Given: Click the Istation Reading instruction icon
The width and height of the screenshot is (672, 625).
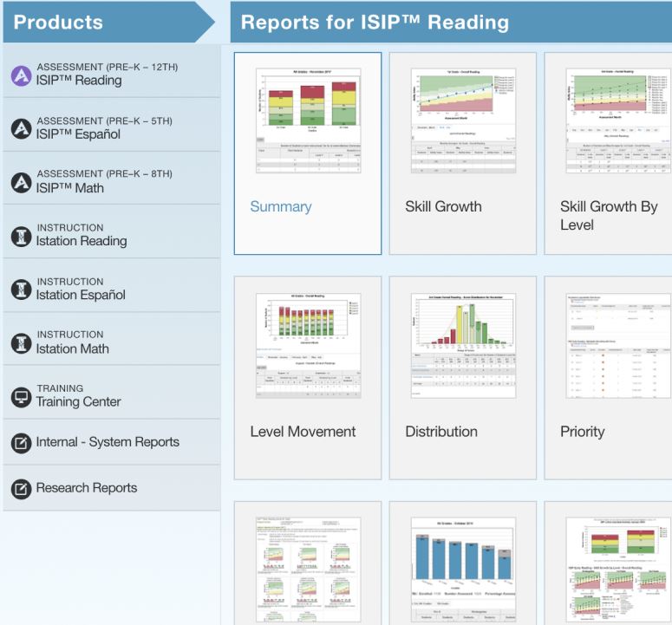Looking at the screenshot, I should point(21,237).
